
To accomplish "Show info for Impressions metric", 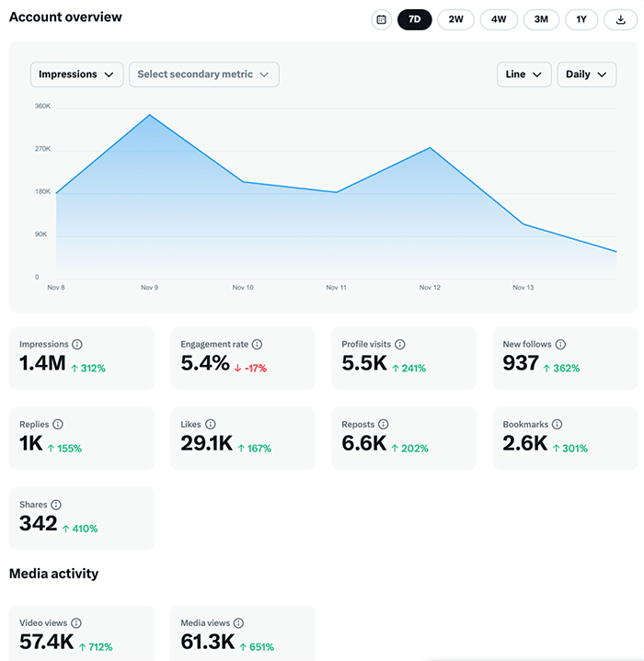I will (x=77, y=345).
